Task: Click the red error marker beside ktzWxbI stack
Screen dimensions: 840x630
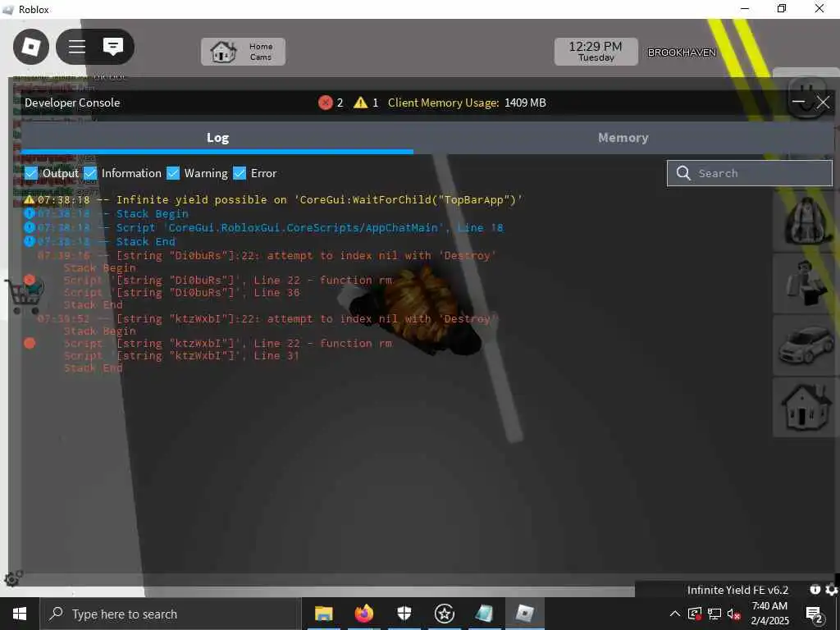Action: 30,343
